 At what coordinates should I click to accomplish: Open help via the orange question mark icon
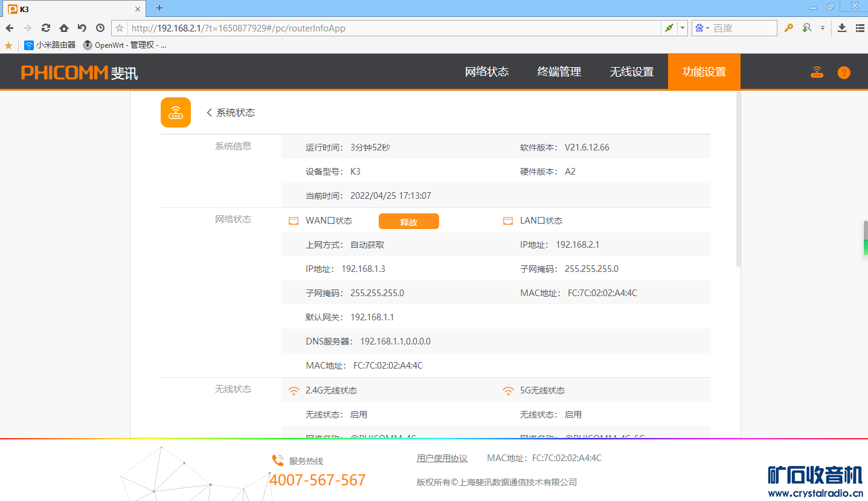click(844, 73)
